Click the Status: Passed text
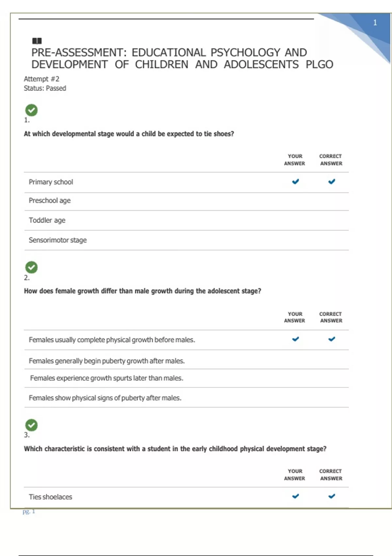The height and width of the screenshot is (556, 392). click(45, 88)
